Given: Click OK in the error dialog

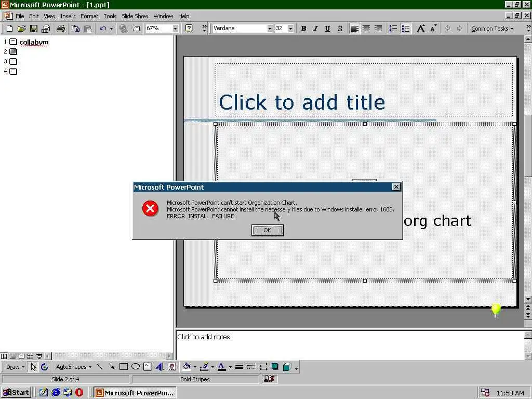Looking at the screenshot, I should (268, 230).
